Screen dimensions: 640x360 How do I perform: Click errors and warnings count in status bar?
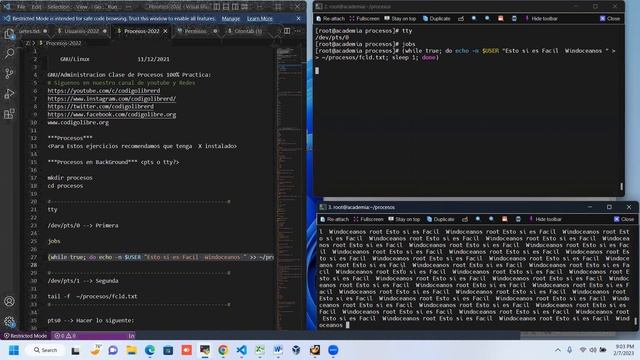[65, 336]
